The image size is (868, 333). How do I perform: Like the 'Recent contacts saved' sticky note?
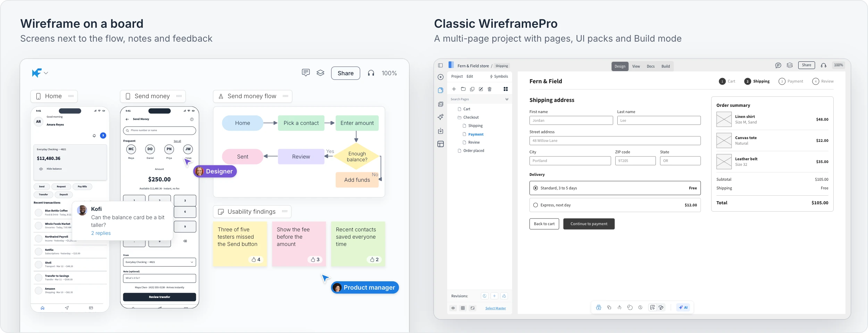click(x=374, y=259)
